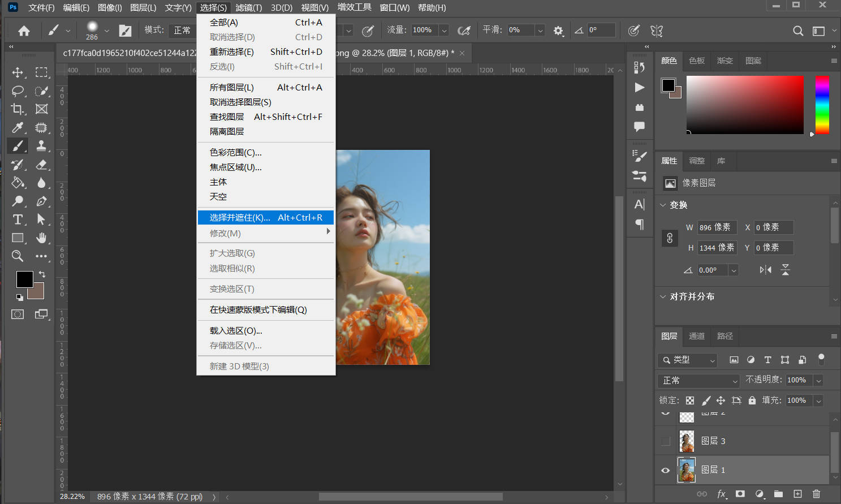
Task: Collapse the 变换 section
Action: (x=663, y=205)
